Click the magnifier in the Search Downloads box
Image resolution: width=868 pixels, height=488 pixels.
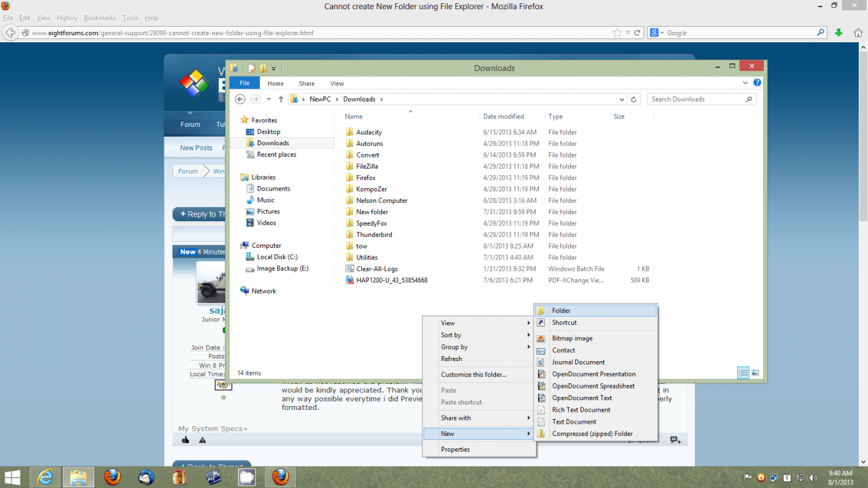[749, 99]
